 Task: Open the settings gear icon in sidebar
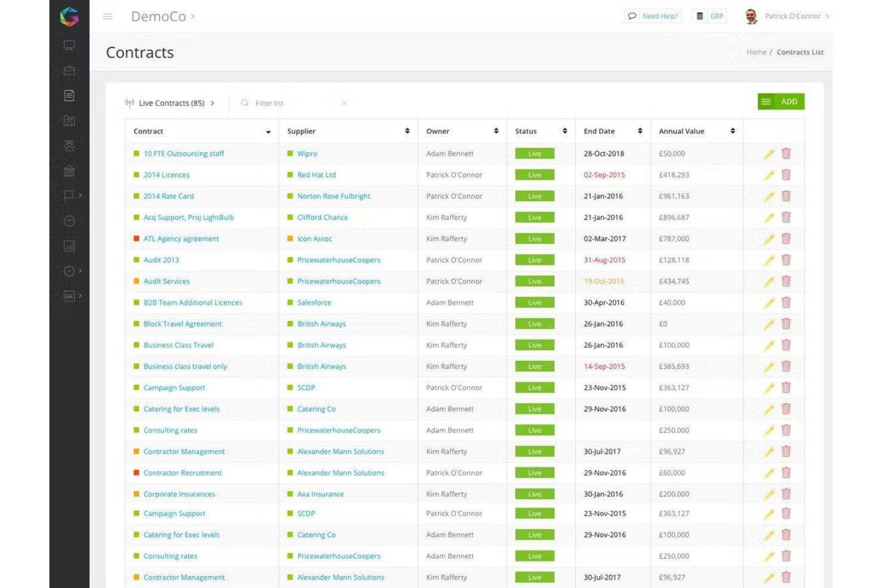click(x=69, y=271)
